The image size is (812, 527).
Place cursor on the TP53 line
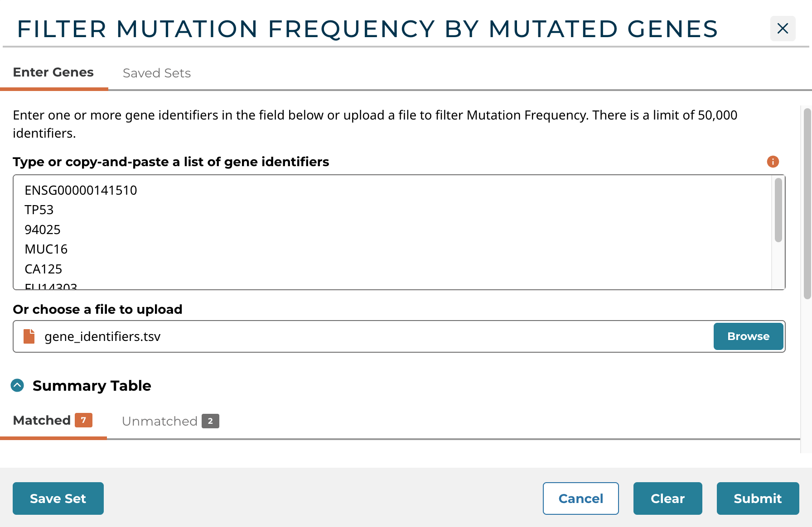point(39,210)
